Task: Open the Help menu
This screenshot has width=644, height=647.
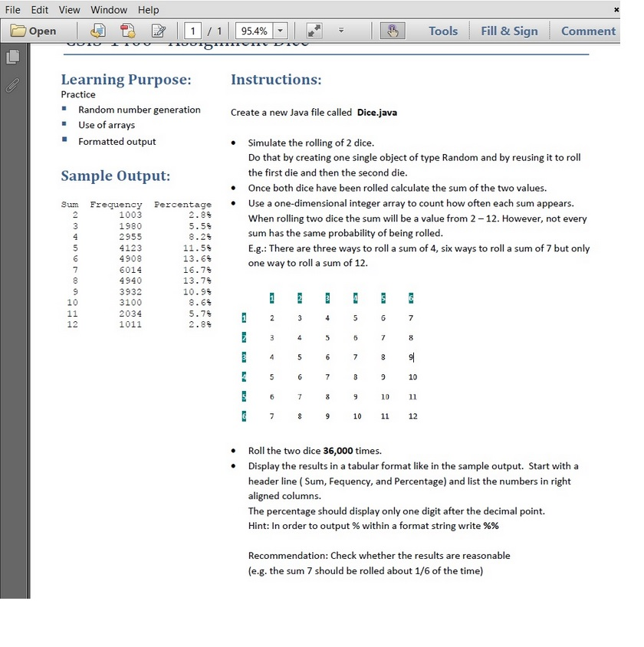Action: pyautogui.click(x=148, y=9)
